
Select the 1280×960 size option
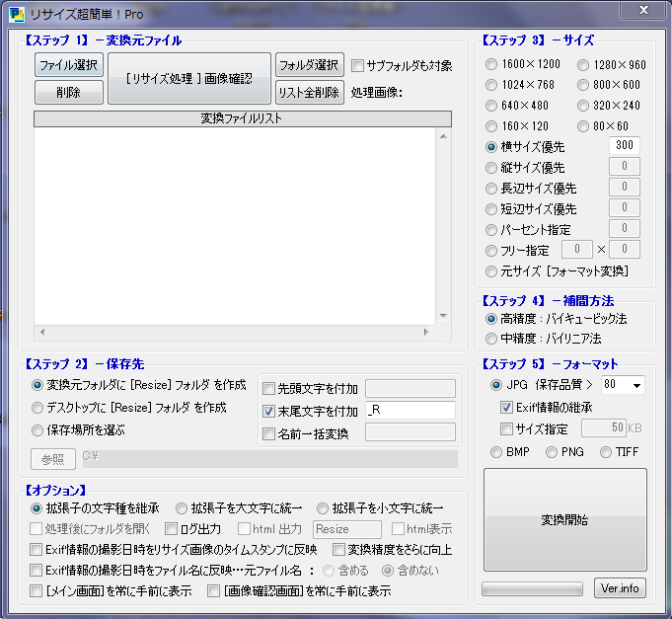pos(583,65)
